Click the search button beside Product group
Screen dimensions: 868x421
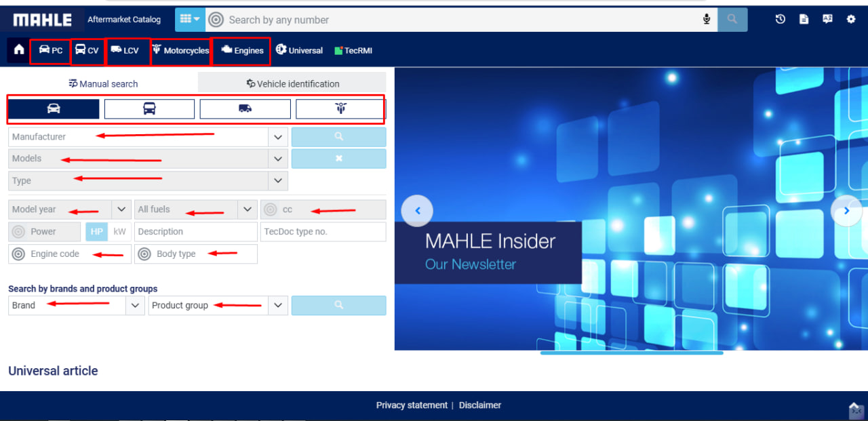338,306
